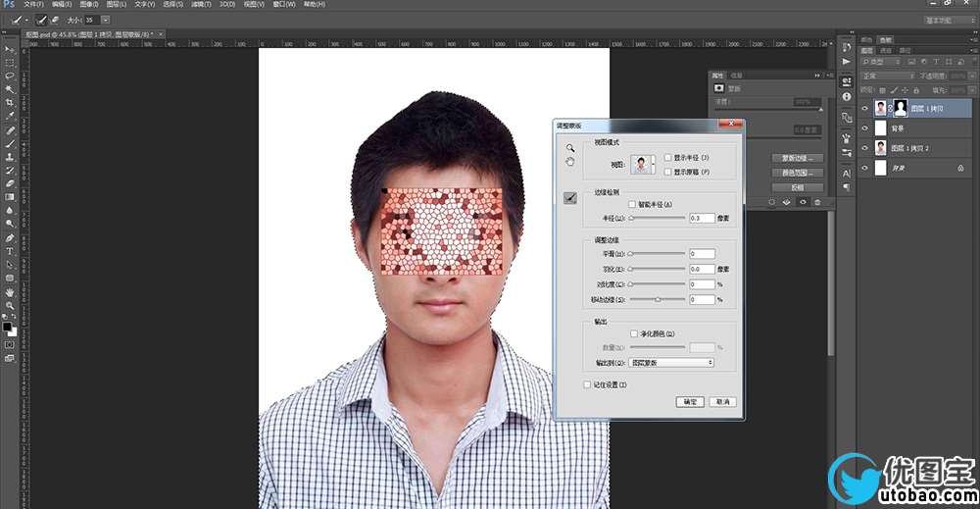Choose the Refine Radius brush in options bar
This screenshot has width=980, height=509.
pos(41,20)
